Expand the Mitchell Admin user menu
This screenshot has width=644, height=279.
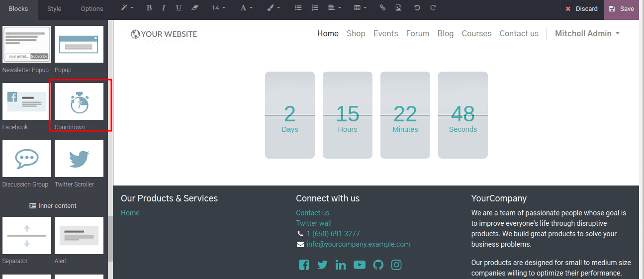587,33
